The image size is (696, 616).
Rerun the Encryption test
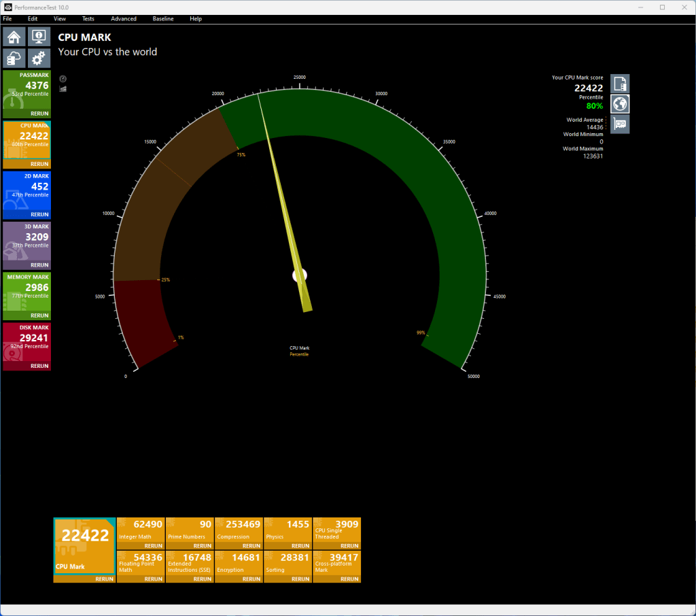[x=251, y=579]
